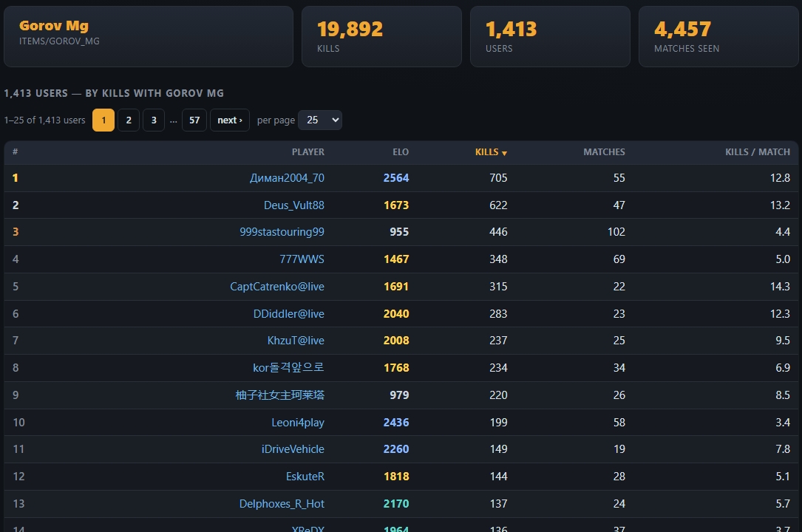
Task: Go to page 3 of users
Action: point(154,120)
